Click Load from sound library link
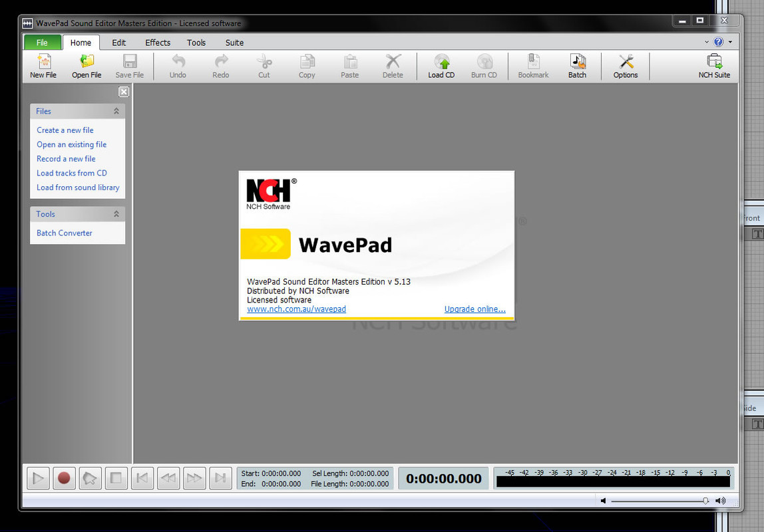This screenshot has width=764, height=532. (x=78, y=188)
